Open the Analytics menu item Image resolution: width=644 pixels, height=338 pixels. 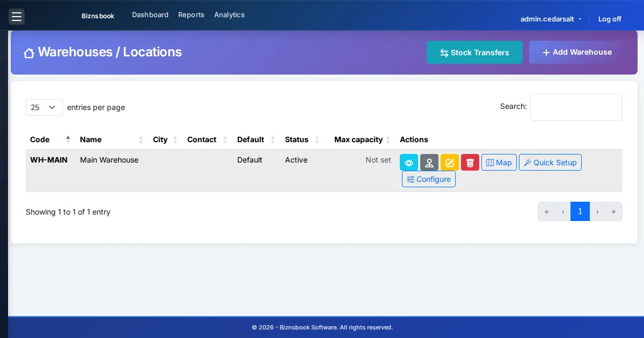click(x=229, y=15)
